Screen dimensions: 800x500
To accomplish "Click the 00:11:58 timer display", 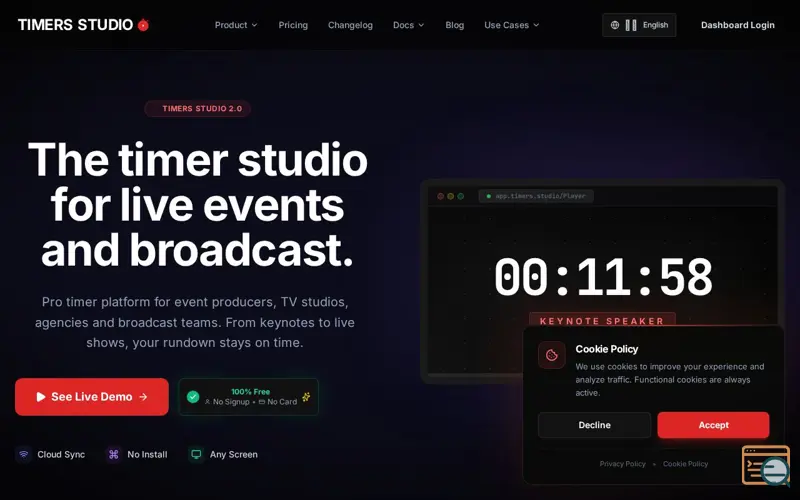I will coord(603,277).
